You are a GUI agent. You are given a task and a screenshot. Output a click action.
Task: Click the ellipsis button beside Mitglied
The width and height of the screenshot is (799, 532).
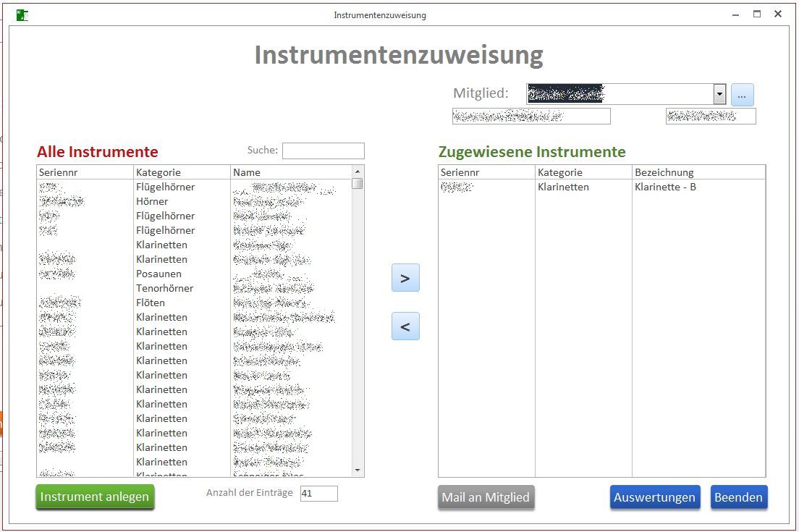[x=742, y=95]
